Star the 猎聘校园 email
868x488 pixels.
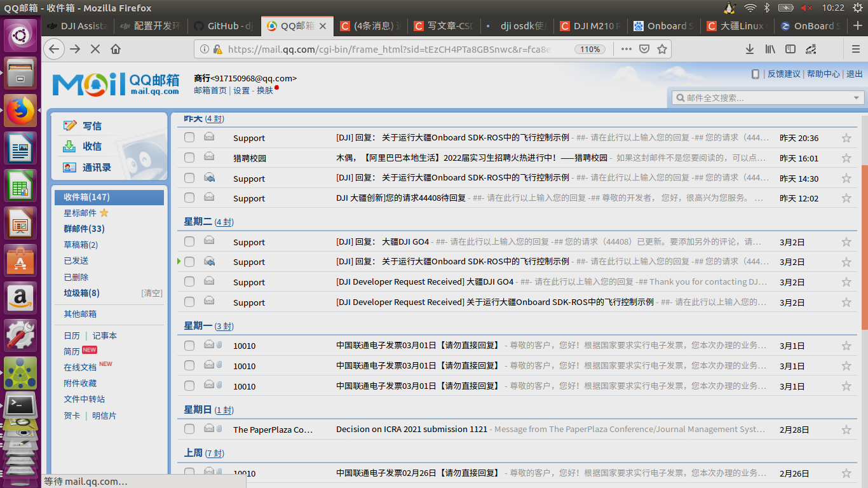click(846, 158)
